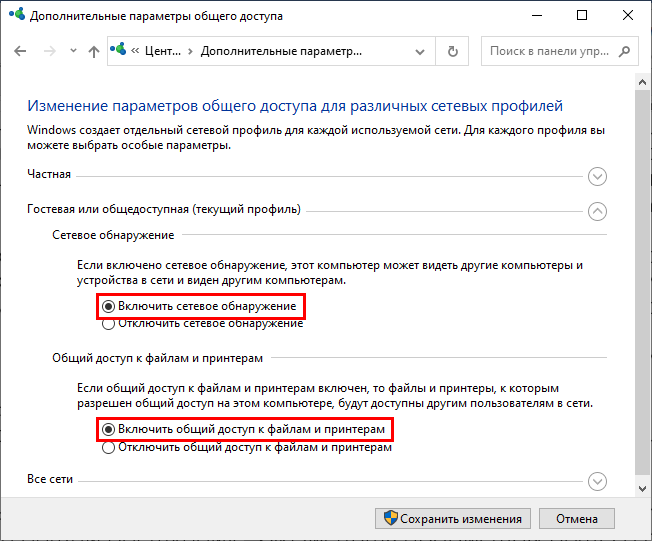Click 'Гостевая или общедоступная (текущий профиль)' label

click(164, 209)
